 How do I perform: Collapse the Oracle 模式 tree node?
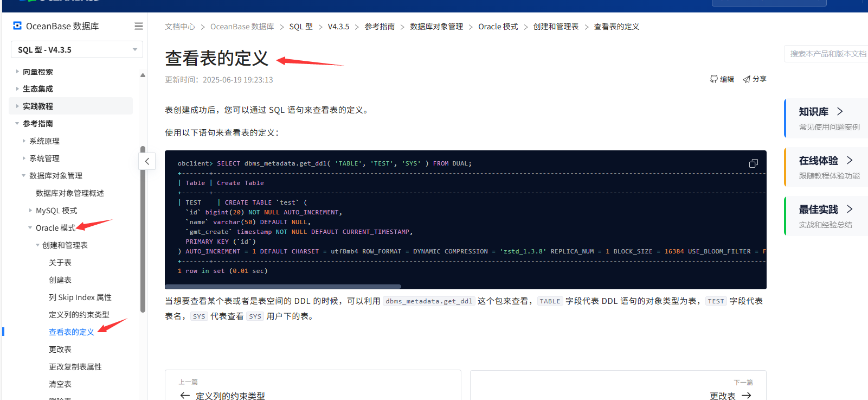coord(30,228)
